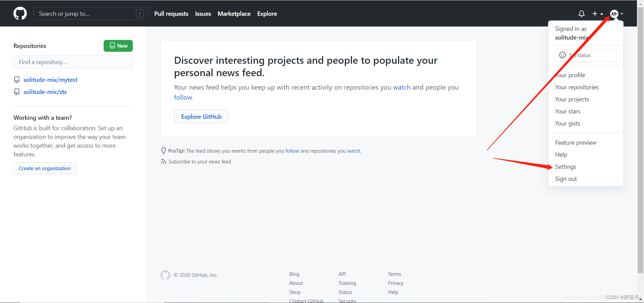Click the Explore GitHub button
644x303 pixels.
click(201, 116)
